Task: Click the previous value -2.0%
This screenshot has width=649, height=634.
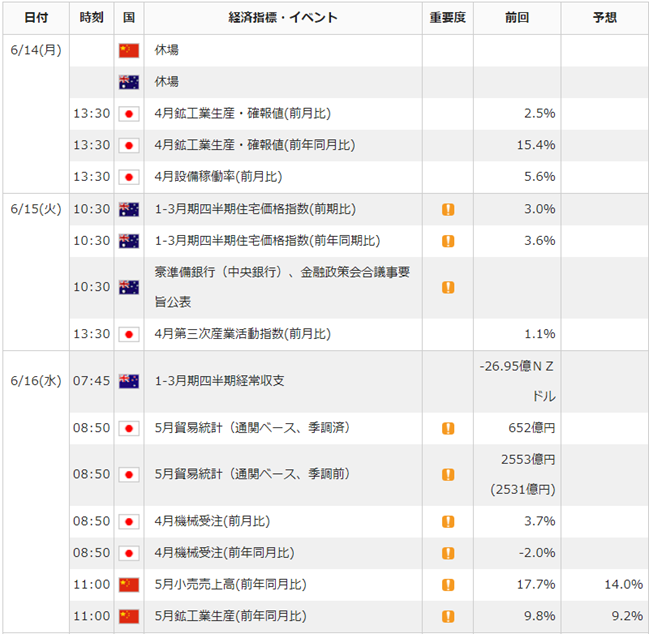Action: click(537, 553)
